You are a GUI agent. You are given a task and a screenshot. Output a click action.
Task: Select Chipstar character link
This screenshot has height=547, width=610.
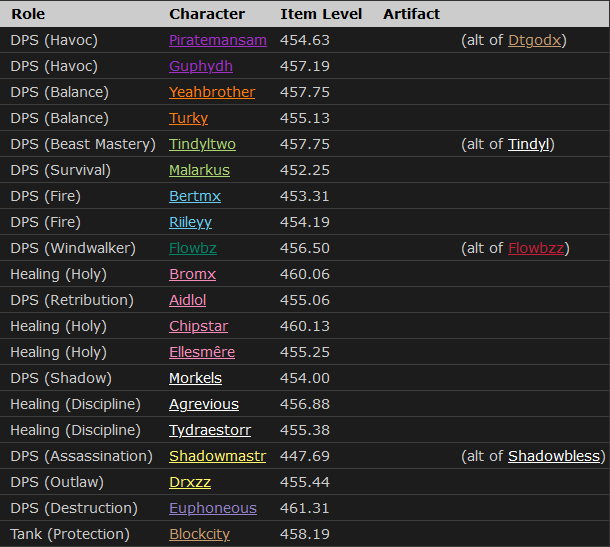click(x=198, y=326)
